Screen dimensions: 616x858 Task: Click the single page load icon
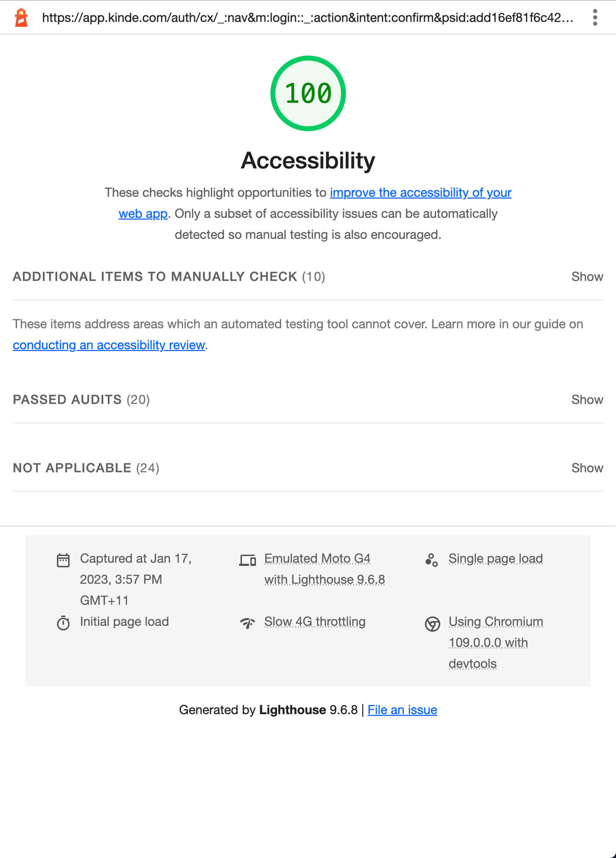pyautogui.click(x=432, y=560)
